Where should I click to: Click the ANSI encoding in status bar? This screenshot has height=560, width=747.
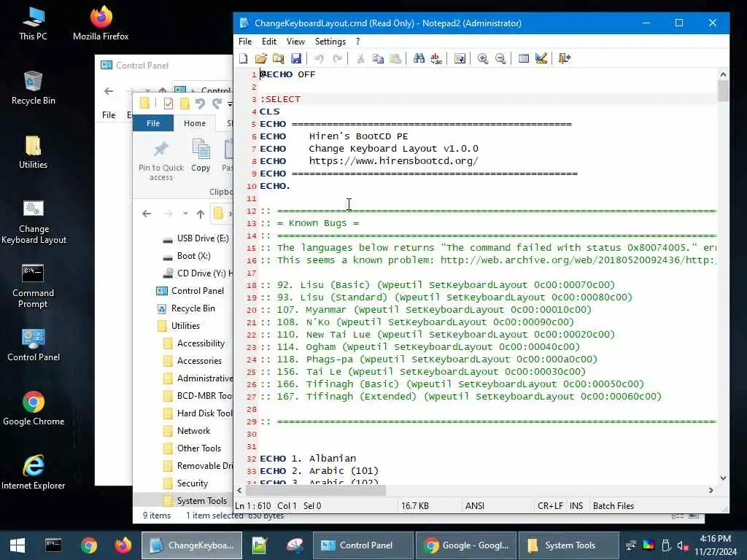click(474, 506)
